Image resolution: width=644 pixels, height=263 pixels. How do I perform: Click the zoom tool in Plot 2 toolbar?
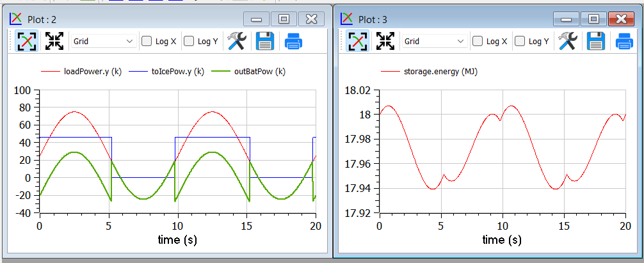coord(26,42)
